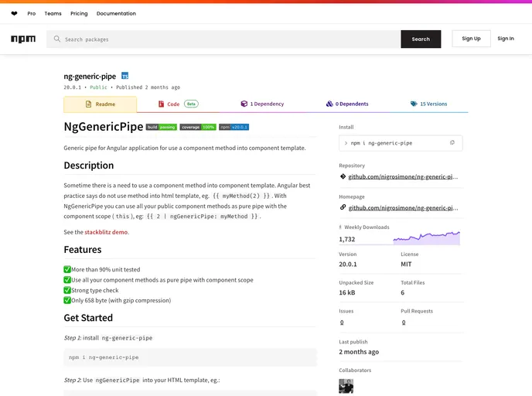This screenshot has height=396, width=532.
Task: Click the weekly downloads sparkline chart
Action: tap(426, 238)
